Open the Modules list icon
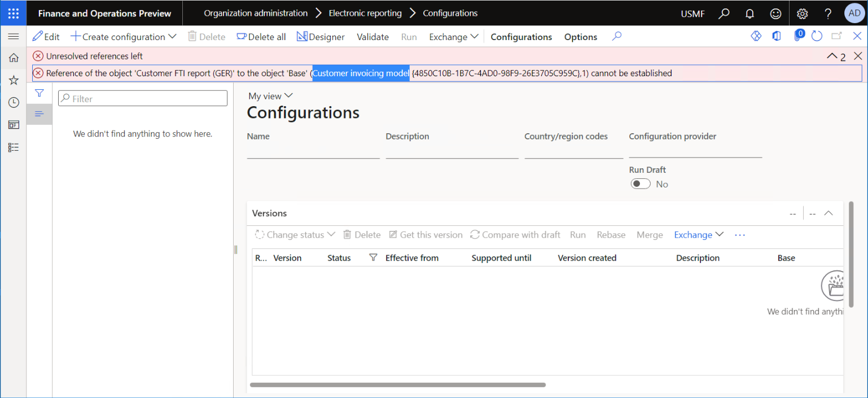868x398 pixels. [x=14, y=147]
